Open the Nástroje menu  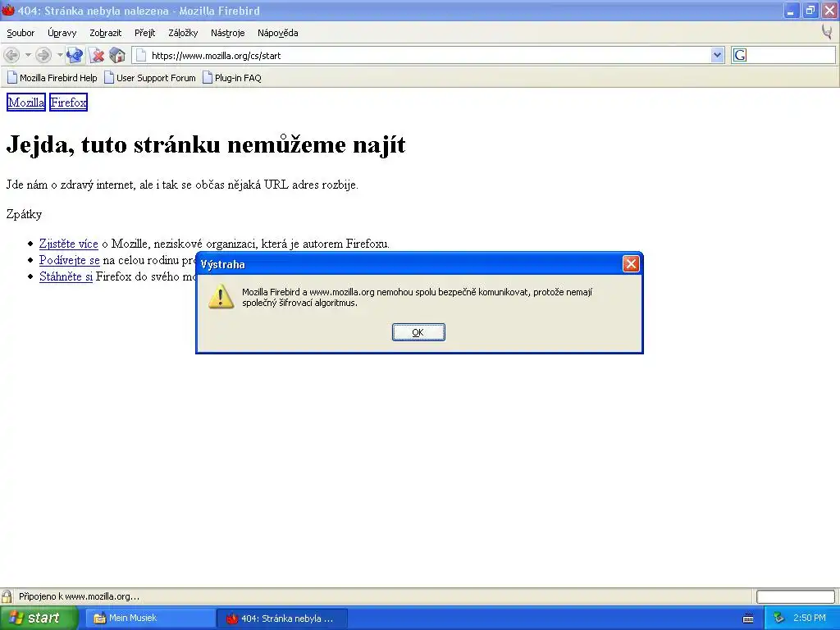(x=228, y=33)
